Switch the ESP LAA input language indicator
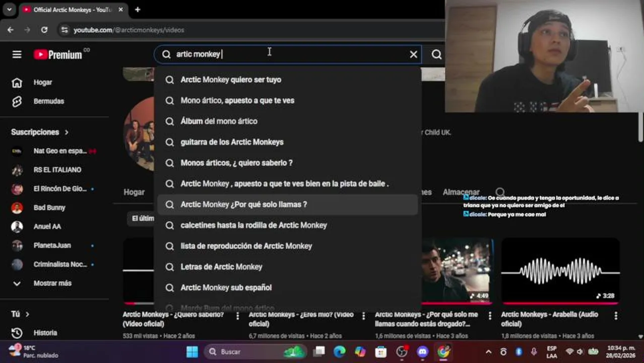Image resolution: width=644 pixels, height=363 pixels. coord(552,352)
